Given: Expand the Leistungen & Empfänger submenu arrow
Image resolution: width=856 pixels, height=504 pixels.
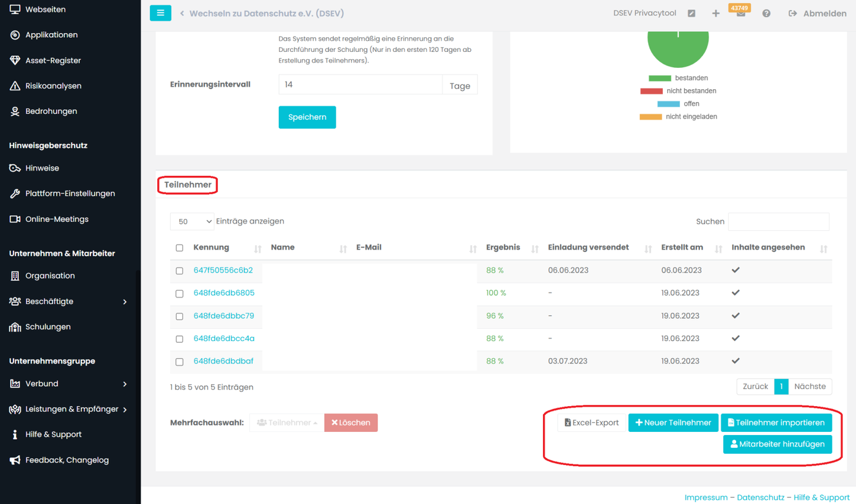Looking at the screenshot, I should coord(125,409).
